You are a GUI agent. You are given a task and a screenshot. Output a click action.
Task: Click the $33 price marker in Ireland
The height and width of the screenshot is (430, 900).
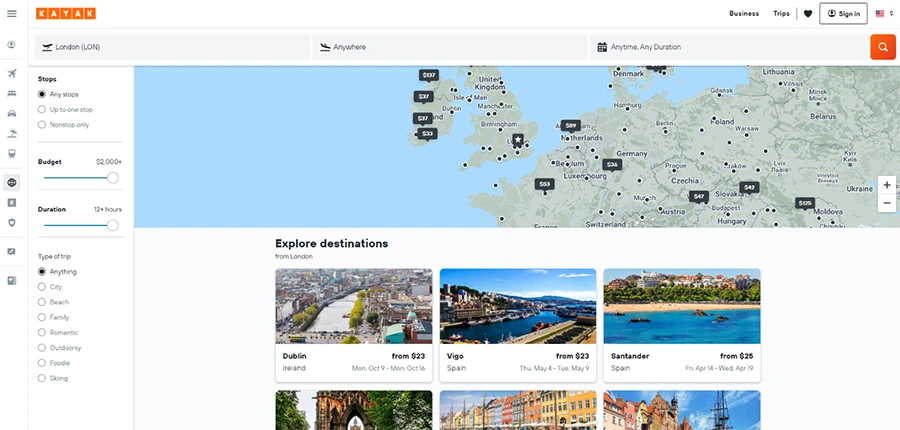tap(427, 134)
